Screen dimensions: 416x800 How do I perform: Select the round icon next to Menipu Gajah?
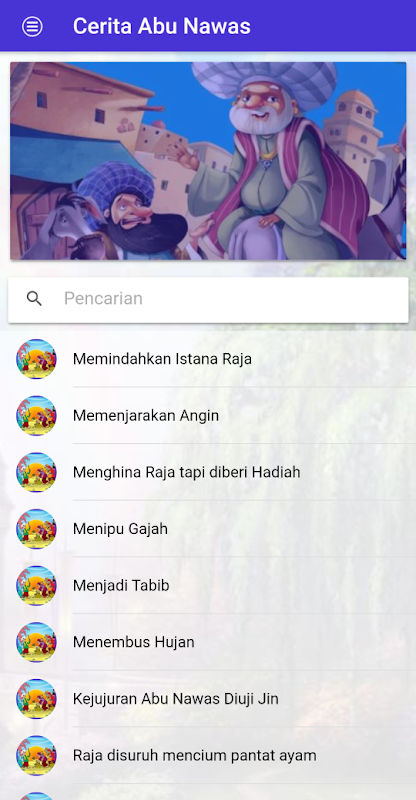click(x=36, y=529)
